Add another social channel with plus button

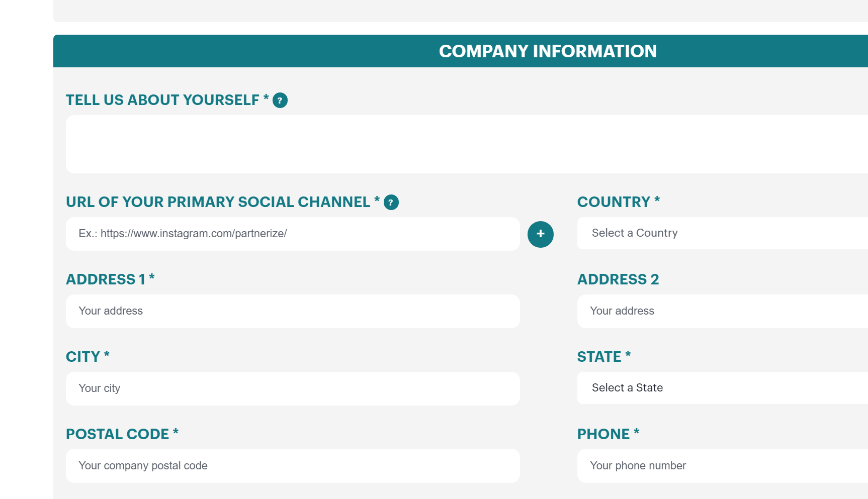click(x=541, y=234)
